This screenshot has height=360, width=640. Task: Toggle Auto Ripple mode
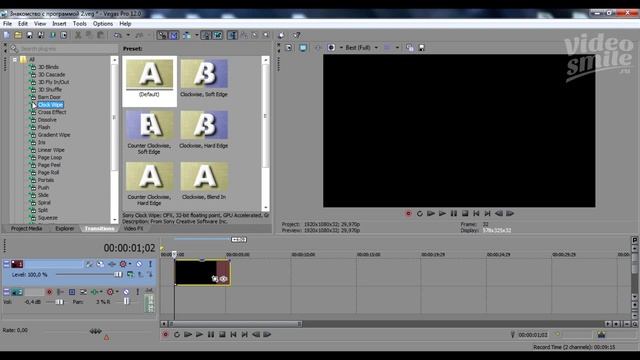(187, 36)
